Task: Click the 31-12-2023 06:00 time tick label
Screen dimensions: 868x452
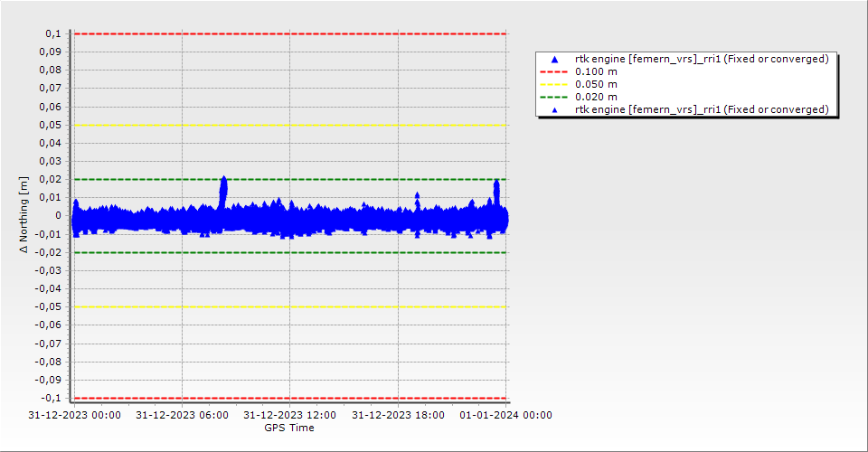Action: (182, 416)
